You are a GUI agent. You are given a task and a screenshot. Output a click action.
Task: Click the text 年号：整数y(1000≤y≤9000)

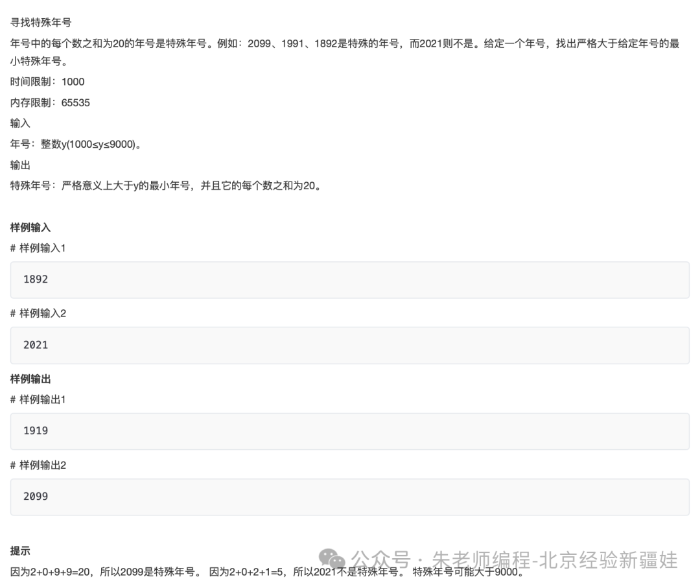[75, 144]
